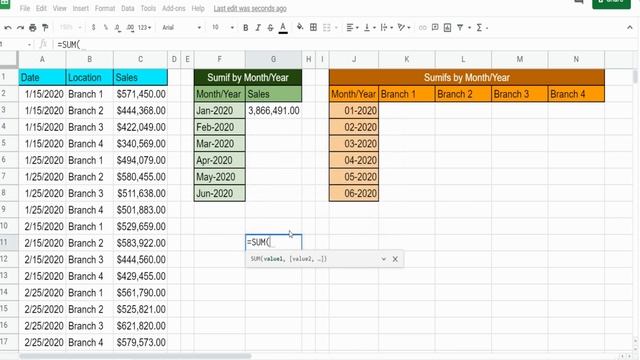
Task: Select column G header
Action: click(x=273, y=59)
